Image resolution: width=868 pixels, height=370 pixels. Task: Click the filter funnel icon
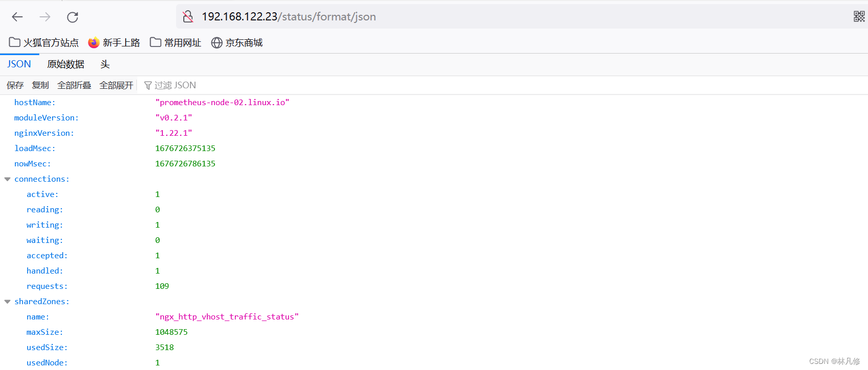point(148,85)
